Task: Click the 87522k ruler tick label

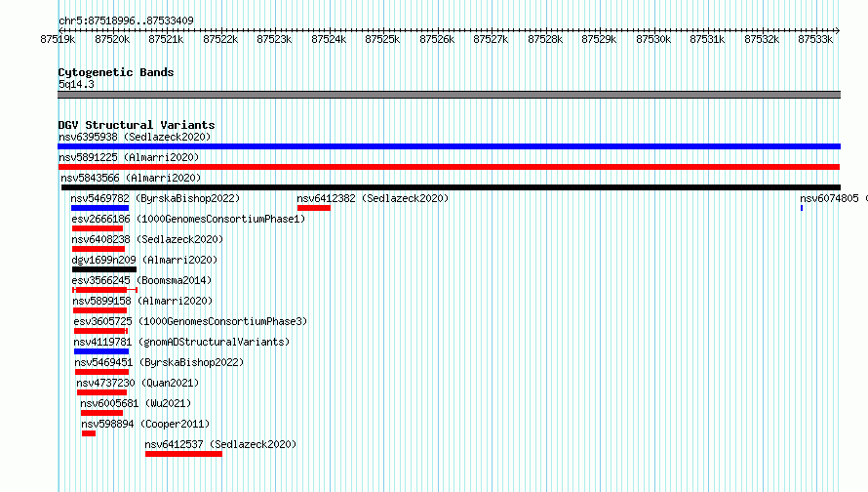Action: coord(220,39)
